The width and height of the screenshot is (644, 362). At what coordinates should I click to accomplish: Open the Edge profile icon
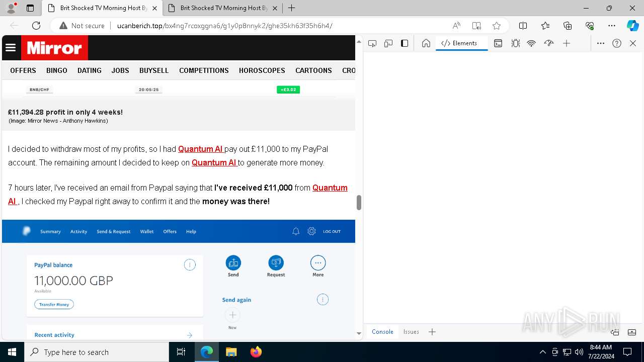coord(11,8)
